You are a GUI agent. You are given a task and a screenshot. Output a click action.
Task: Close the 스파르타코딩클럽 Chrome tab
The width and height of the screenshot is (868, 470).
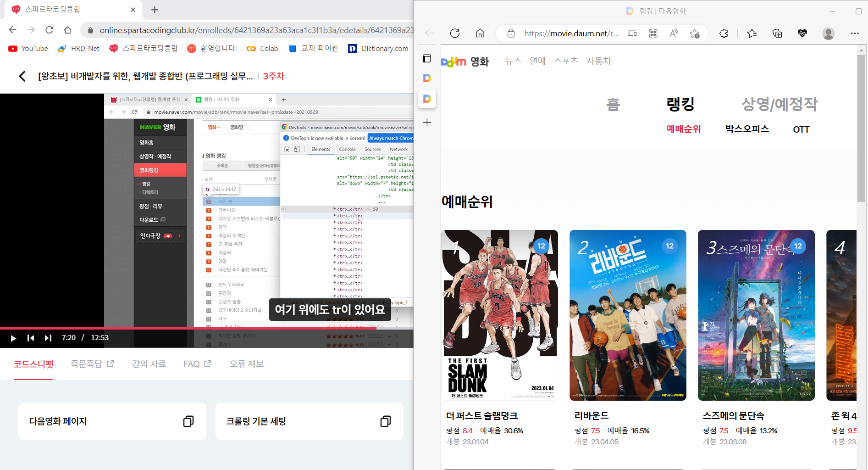[133, 10]
